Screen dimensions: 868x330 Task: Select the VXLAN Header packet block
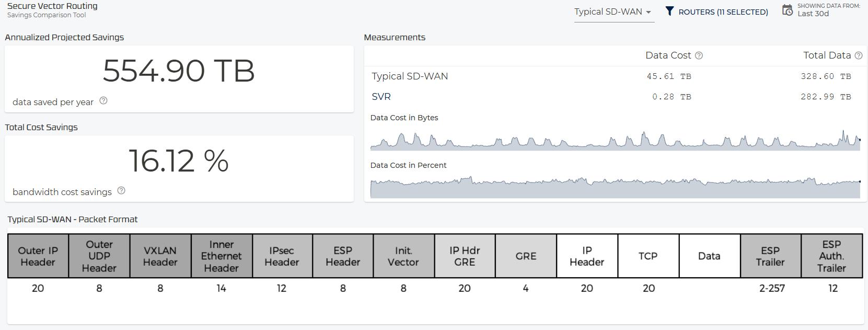(160, 256)
